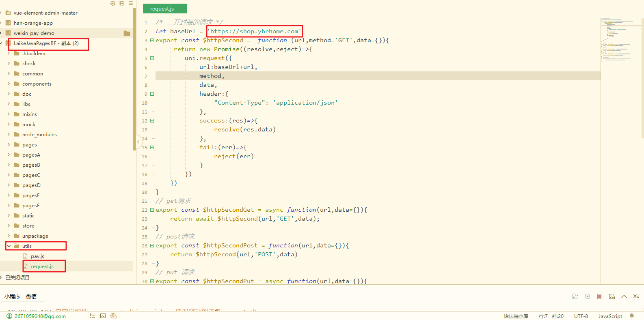This screenshot has height=320, width=644.
Task: Click 'application/json' string on line 10
Action: coord(305,103)
